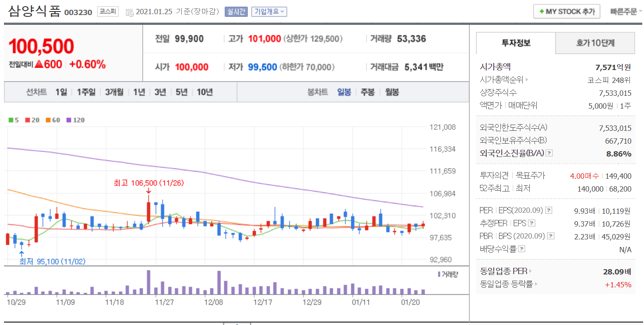Click the purple 120-day moving average legend swatch
644x325 pixels.
coord(69,120)
